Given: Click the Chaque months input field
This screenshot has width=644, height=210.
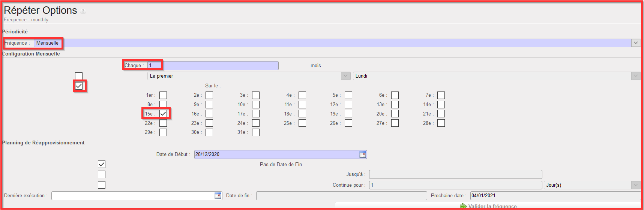Looking at the screenshot, I should point(213,66).
